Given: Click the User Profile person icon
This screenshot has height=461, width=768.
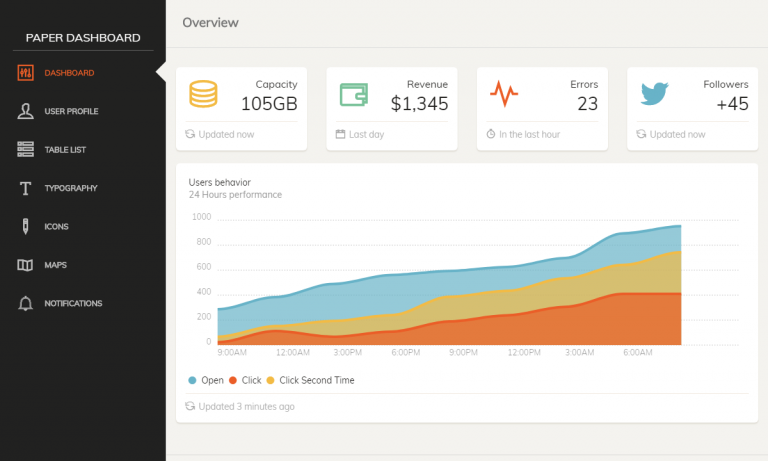Looking at the screenshot, I should pos(25,111).
